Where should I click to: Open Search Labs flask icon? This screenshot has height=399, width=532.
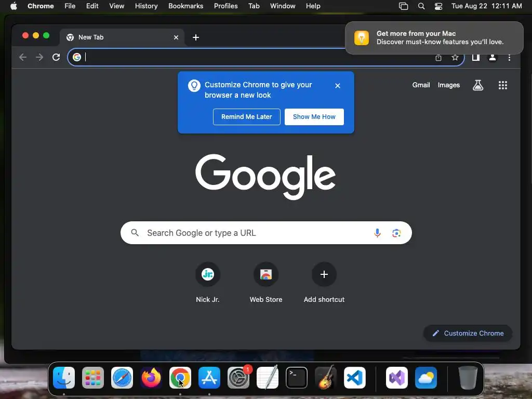(478, 85)
